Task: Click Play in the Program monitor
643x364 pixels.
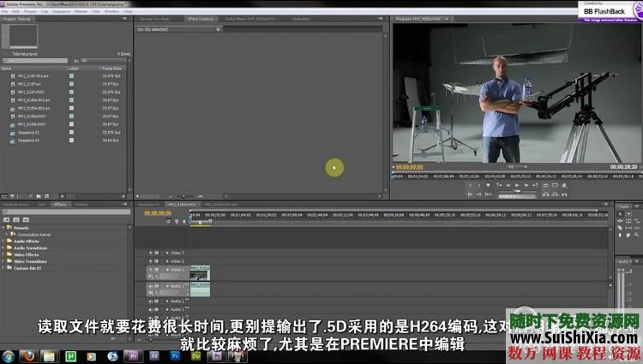Action: tap(517, 186)
